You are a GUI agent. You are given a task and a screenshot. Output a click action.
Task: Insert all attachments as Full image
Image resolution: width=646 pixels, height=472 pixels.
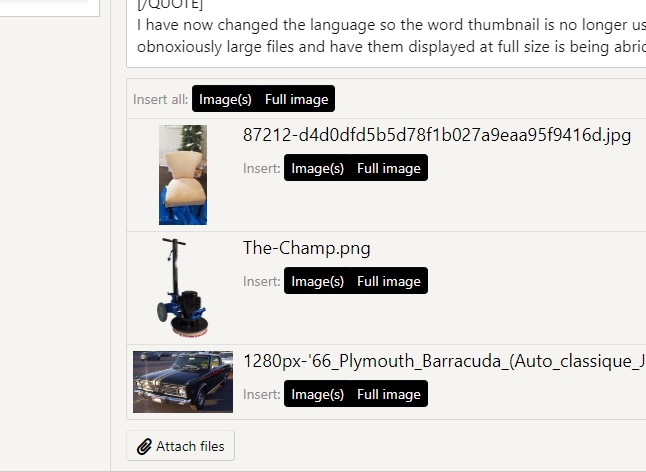pos(297,99)
